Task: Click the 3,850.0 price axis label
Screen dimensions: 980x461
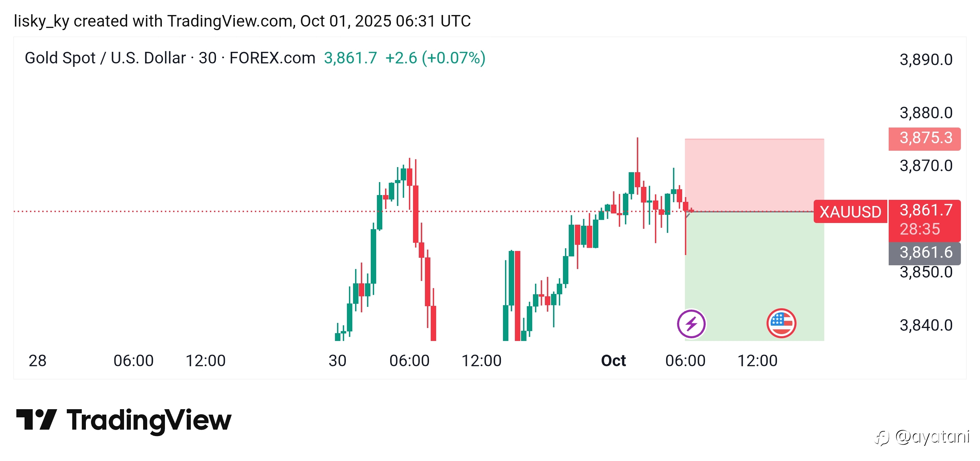Action: [x=925, y=273]
